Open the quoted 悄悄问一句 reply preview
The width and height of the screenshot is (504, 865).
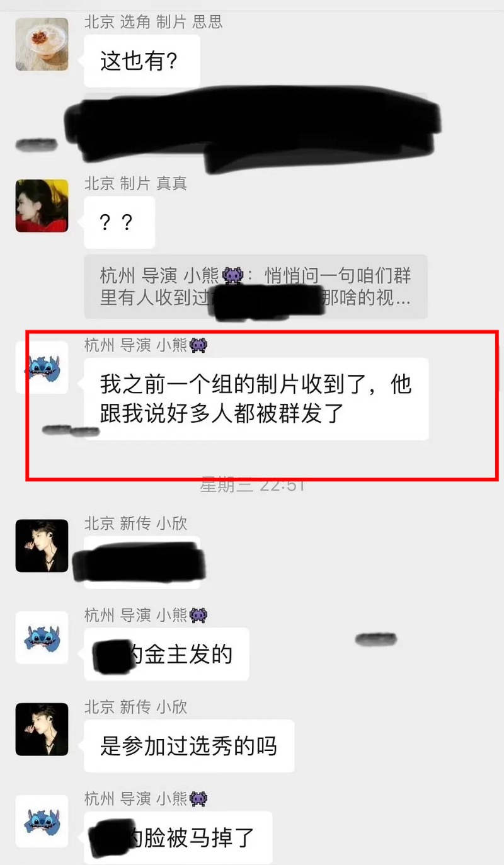coord(256,287)
